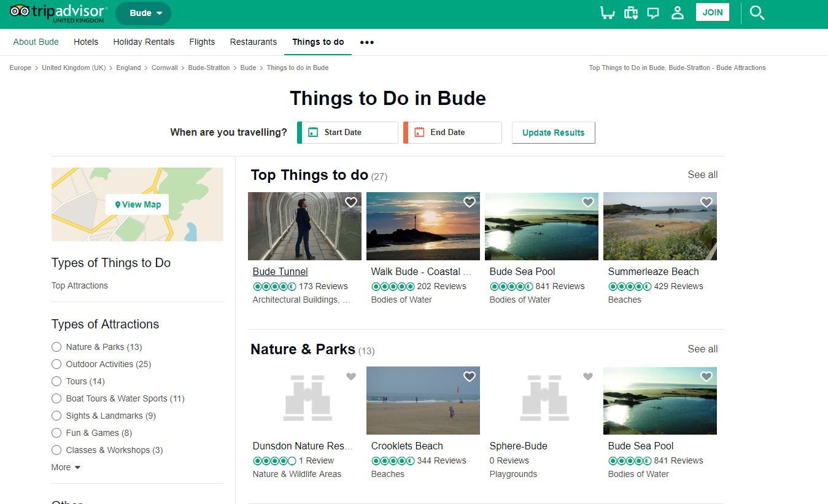Open the inbox messages icon
This screenshot has width=828, height=504.
coord(653,13)
